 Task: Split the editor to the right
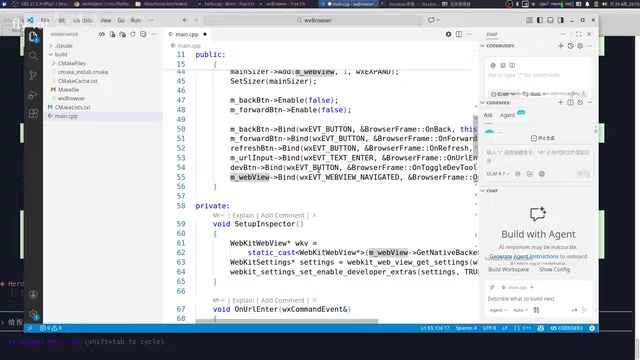[459, 34]
